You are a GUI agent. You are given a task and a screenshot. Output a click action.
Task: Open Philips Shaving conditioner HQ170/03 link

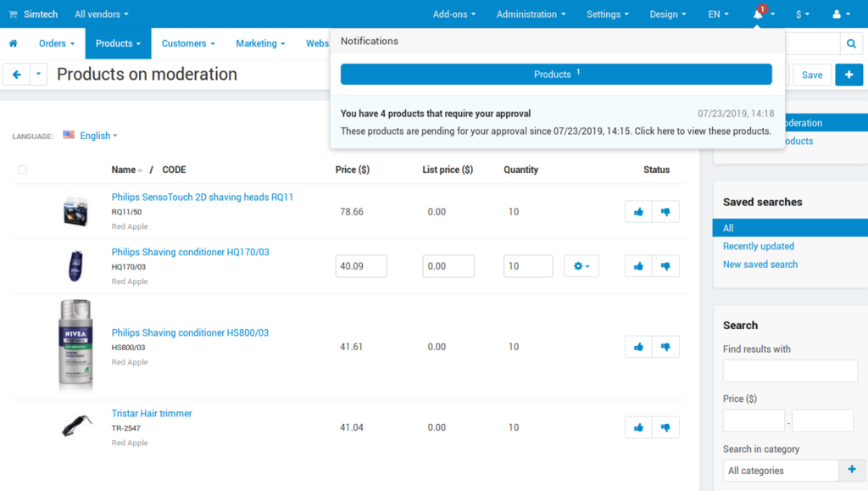[x=191, y=252]
